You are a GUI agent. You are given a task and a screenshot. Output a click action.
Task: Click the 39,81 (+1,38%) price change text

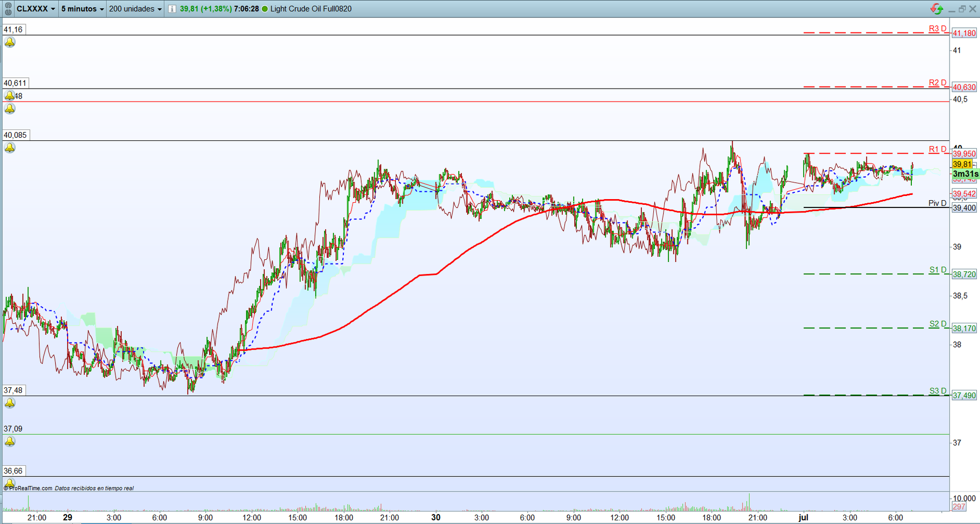(x=206, y=9)
